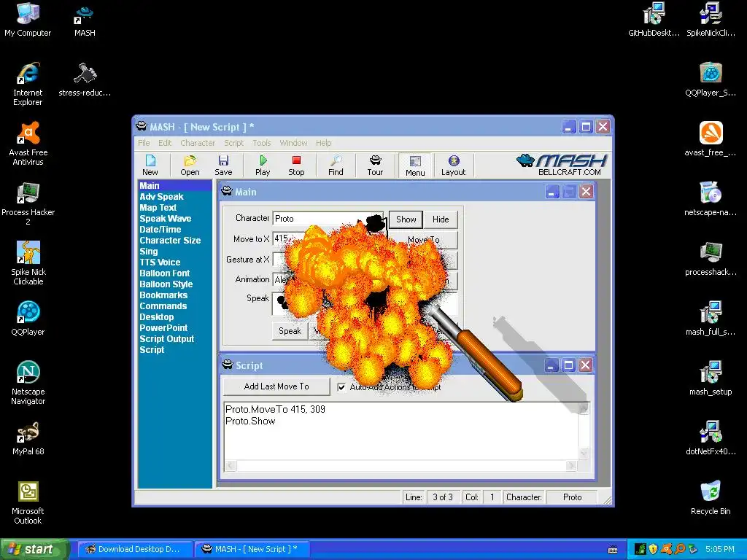Click the Layout toolbar icon

(x=454, y=166)
